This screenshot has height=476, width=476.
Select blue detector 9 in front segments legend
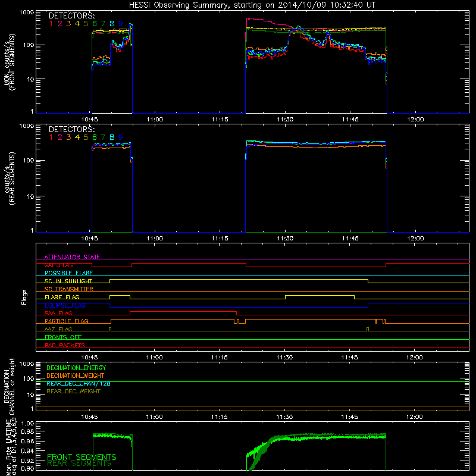tap(121, 24)
